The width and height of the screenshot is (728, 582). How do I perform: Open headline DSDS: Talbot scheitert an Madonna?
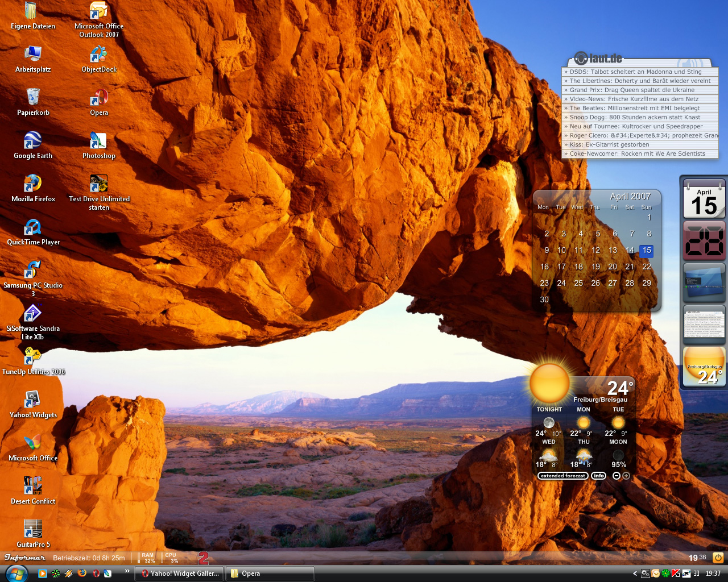[640, 72]
